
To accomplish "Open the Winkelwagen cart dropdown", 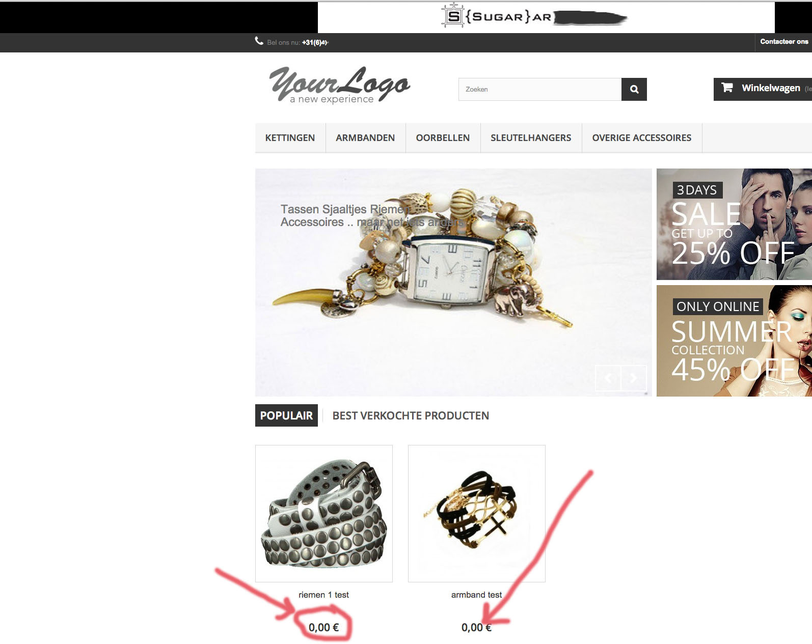I will click(763, 89).
